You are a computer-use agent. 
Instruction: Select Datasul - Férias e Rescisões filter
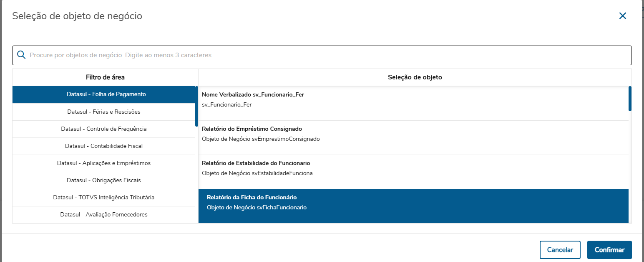103,112
